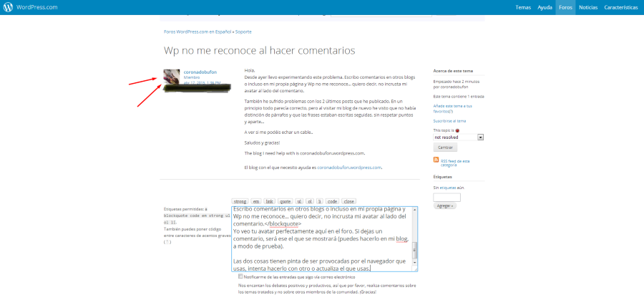This screenshot has height=295, width=644.
Task: Click the WordPress.com logo icon
Action: point(9,7)
